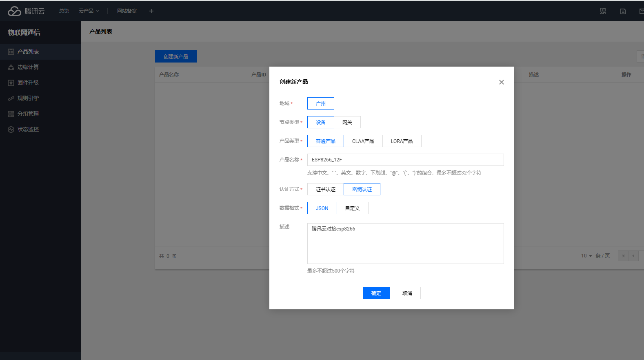Click the 产品列表 sidebar icon

point(11,52)
